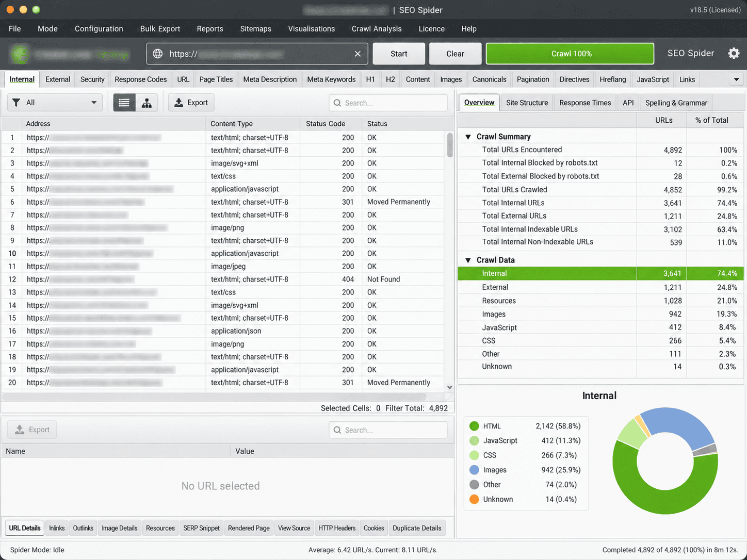Sort by the Content Type column header
This screenshot has height=560, width=747.
click(253, 124)
